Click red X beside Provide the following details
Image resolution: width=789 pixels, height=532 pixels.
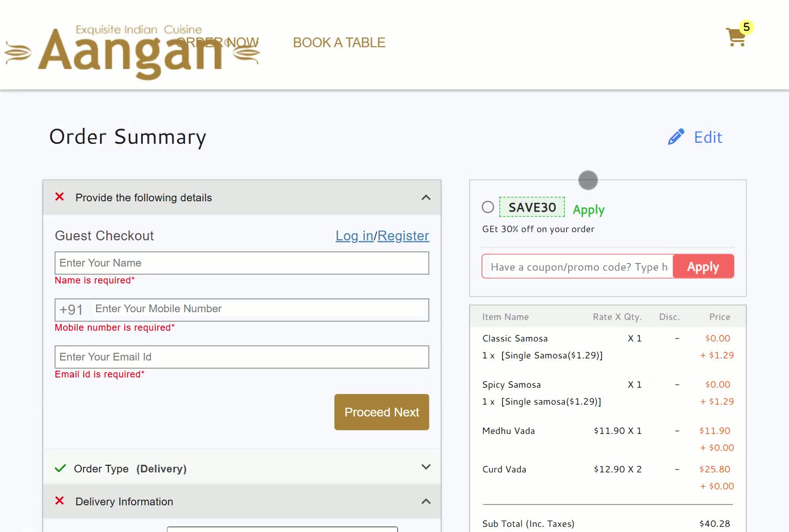pos(60,197)
